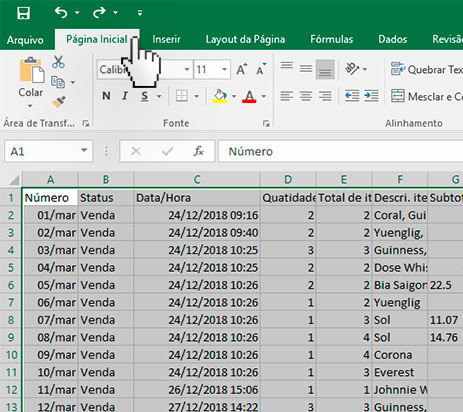
Task: Click the decrease indent icon
Action: (x=352, y=96)
